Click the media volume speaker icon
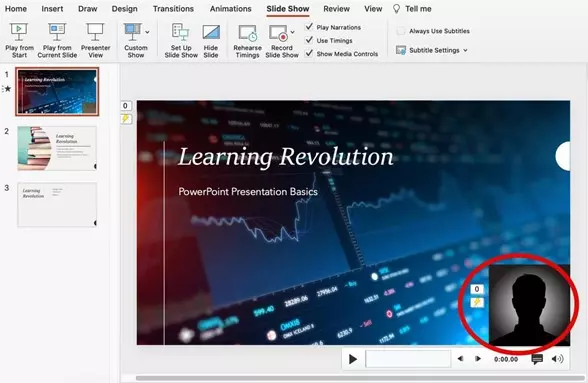The height and width of the screenshot is (383, 588). tap(557, 359)
